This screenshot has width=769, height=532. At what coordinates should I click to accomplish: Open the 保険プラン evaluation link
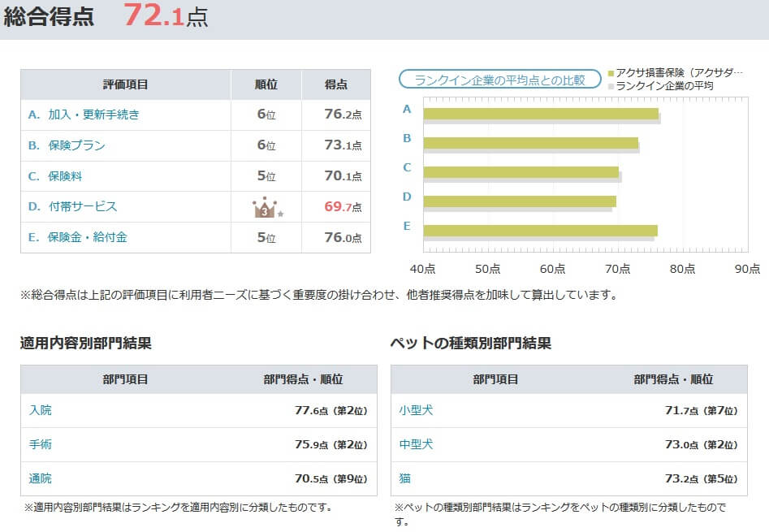pyautogui.click(x=76, y=145)
